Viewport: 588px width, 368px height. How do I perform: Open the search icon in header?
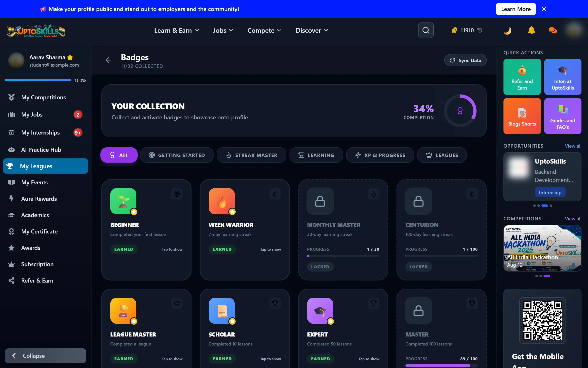click(x=426, y=30)
